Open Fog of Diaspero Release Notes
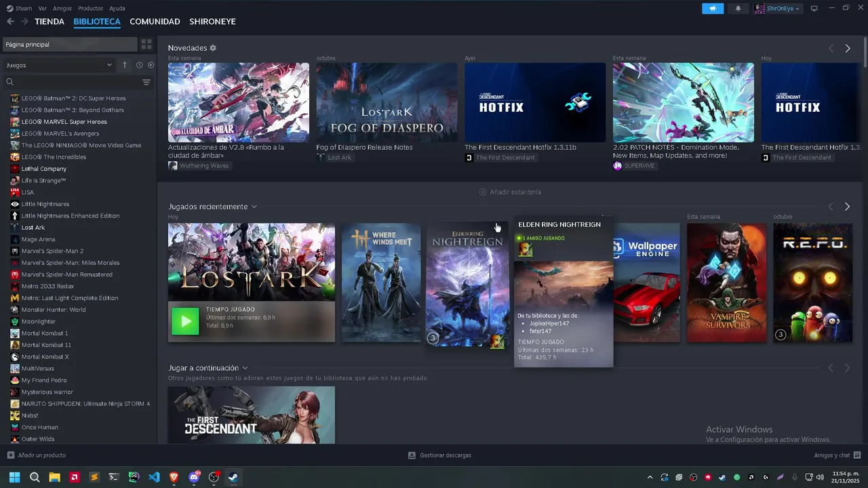The image size is (868, 488). (364, 147)
